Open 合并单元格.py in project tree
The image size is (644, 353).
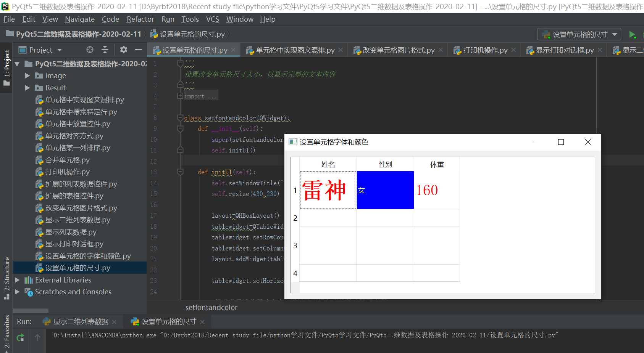67,160
